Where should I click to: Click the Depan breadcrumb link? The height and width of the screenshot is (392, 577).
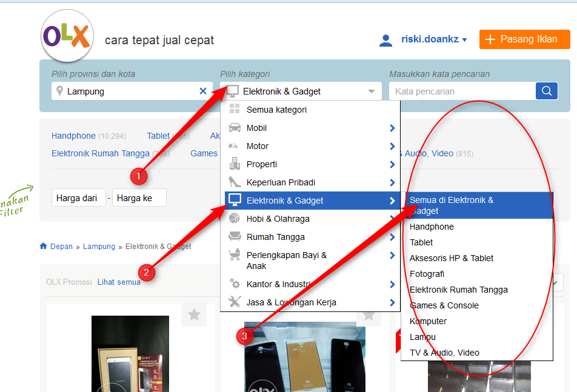click(x=61, y=247)
